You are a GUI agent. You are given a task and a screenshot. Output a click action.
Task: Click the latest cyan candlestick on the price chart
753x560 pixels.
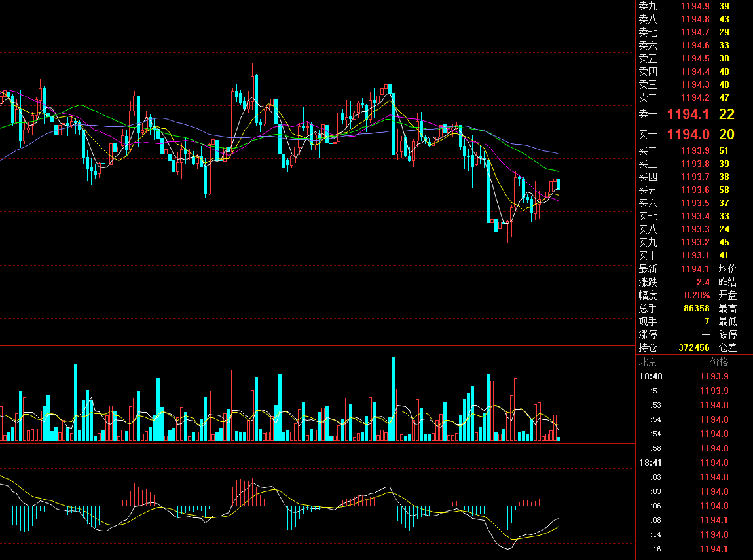(x=559, y=184)
